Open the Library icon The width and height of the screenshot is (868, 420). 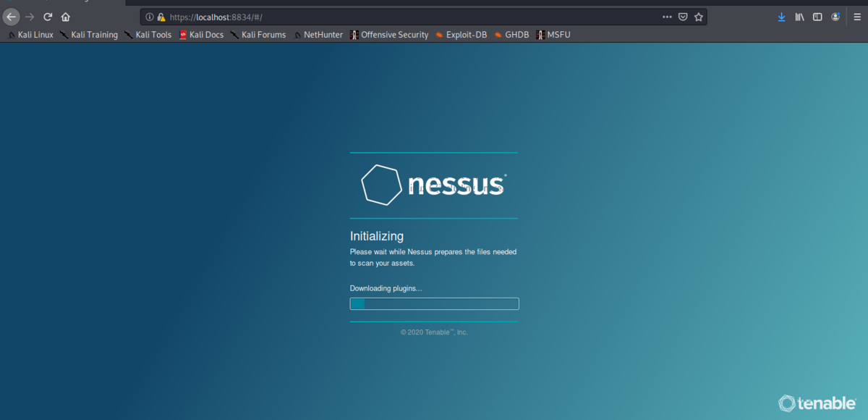(800, 17)
